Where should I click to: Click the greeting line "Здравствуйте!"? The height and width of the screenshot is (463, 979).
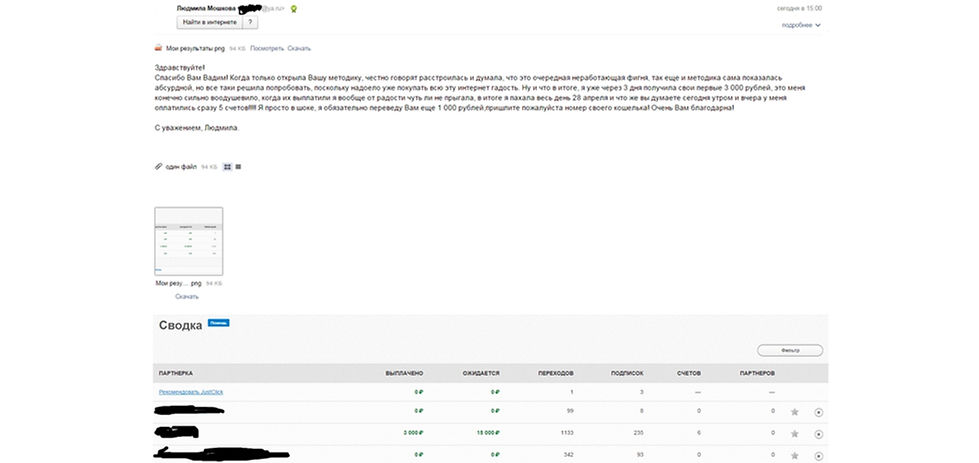[x=180, y=67]
